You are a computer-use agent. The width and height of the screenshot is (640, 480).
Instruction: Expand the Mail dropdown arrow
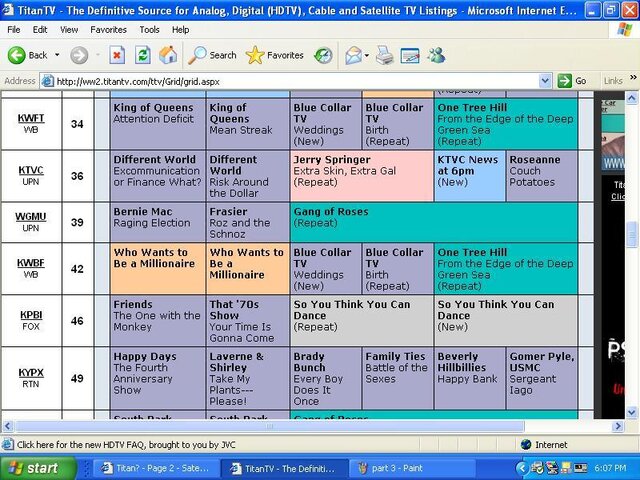pyautogui.click(x=367, y=55)
